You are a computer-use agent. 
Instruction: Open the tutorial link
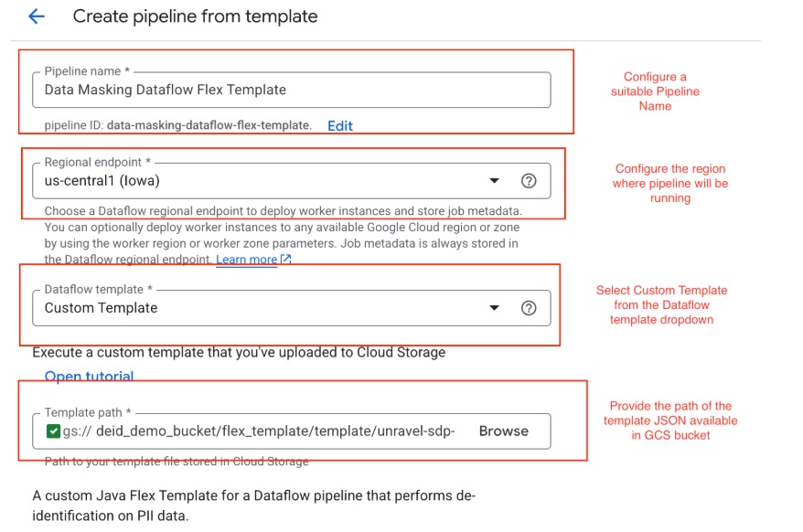89,376
